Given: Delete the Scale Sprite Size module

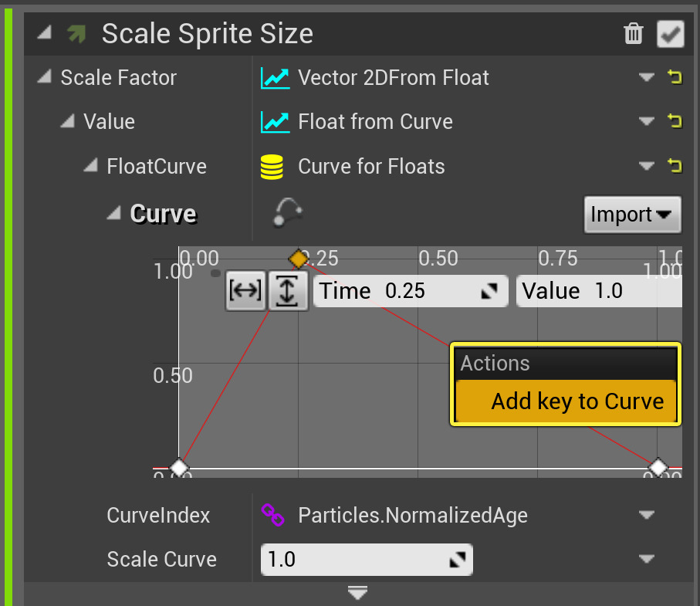Looking at the screenshot, I should coord(633,33).
